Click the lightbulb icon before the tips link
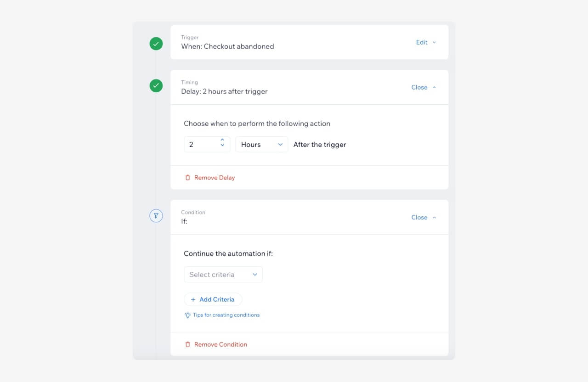Image resolution: width=588 pixels, height=382 pixels. [187, 315]
